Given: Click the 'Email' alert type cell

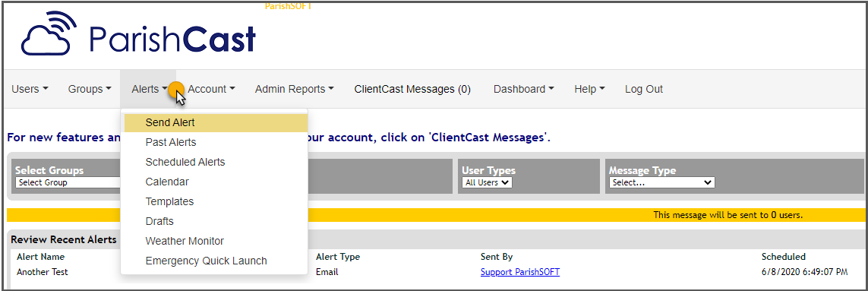Looking at the screenshot, I should tap(327, 272).
